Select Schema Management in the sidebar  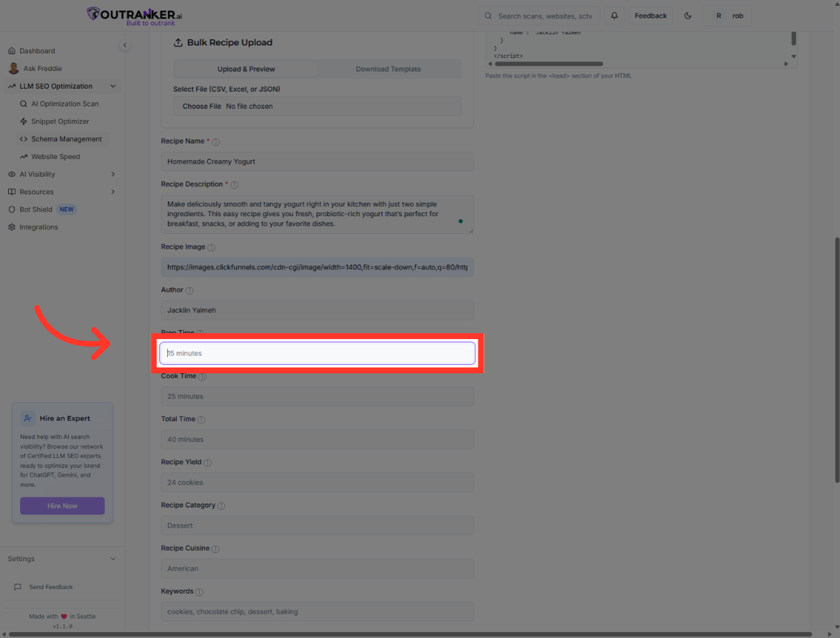[63, 139]
